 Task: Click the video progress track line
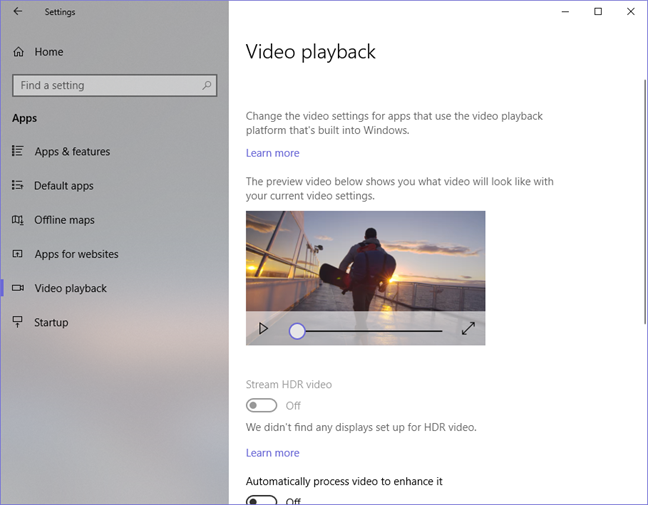click(374, 331)
